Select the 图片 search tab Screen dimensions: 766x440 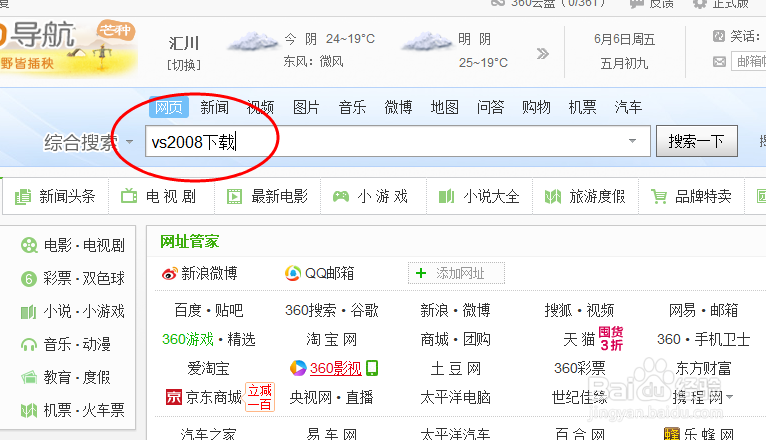(306, 107)
